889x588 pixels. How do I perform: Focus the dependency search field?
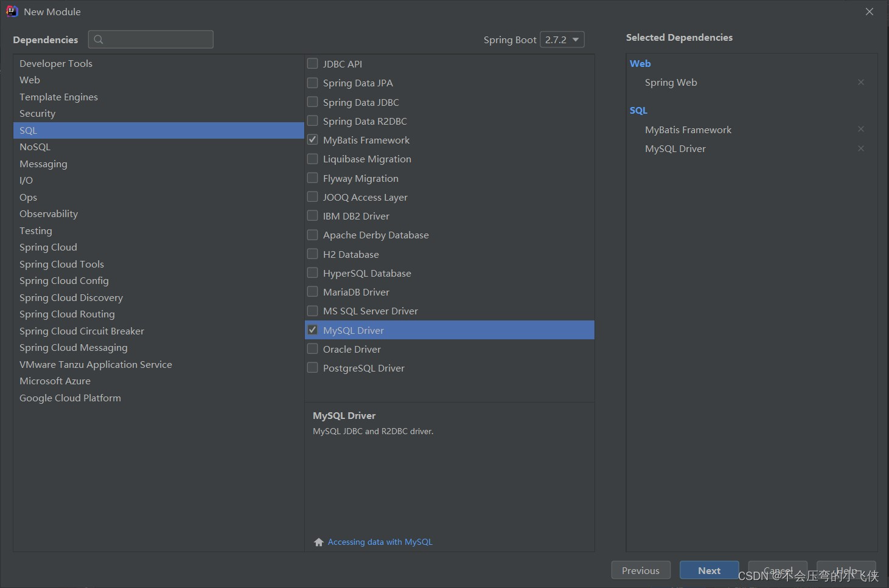click(x=151, y=40)
